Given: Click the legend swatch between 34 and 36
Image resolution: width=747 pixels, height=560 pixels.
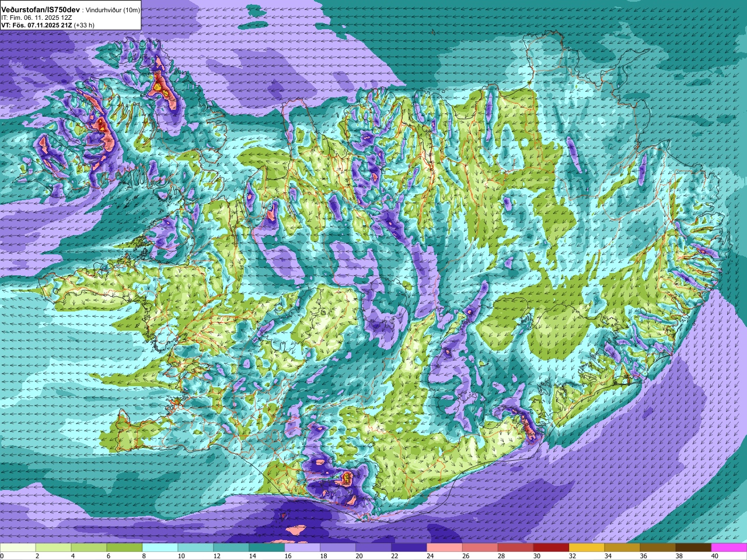Looking at the screenshot, I should [x=623, y=548].
